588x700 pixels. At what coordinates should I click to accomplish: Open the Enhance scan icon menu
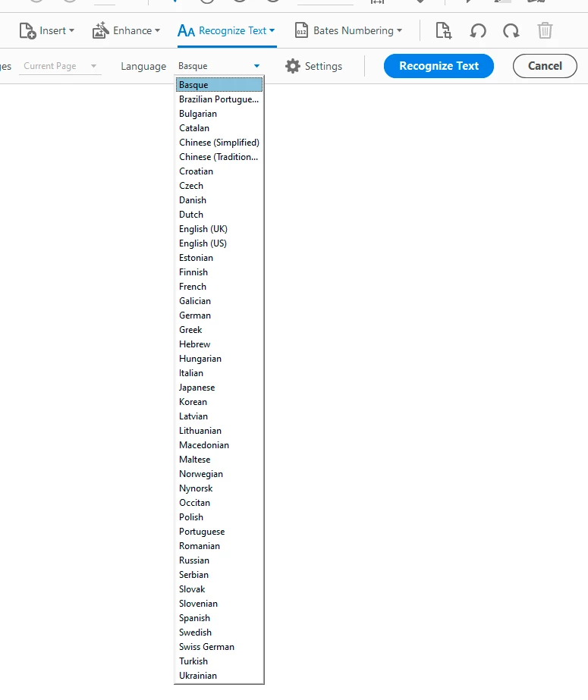click(x=100, y=30)
